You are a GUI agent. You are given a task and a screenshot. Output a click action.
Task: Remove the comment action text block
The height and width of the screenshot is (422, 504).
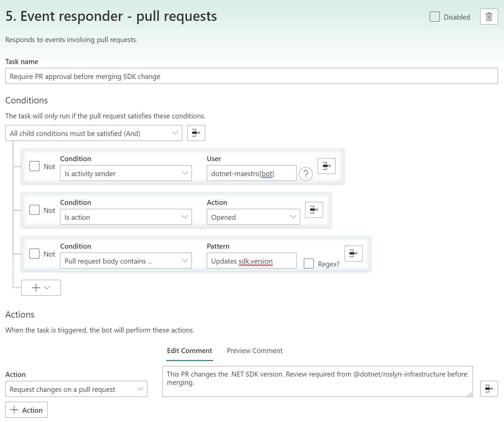coord(489,389)
